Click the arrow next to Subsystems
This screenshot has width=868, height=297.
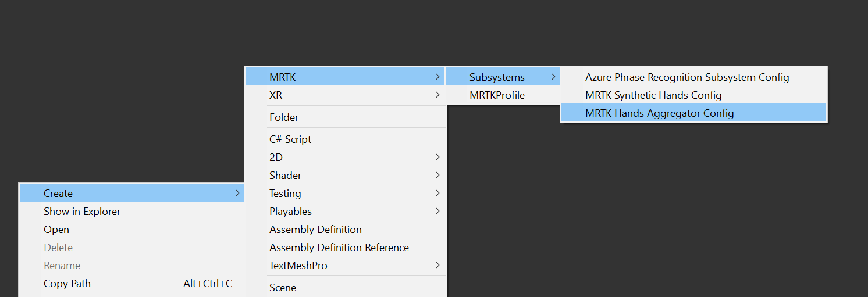click(x=553, y=77)
